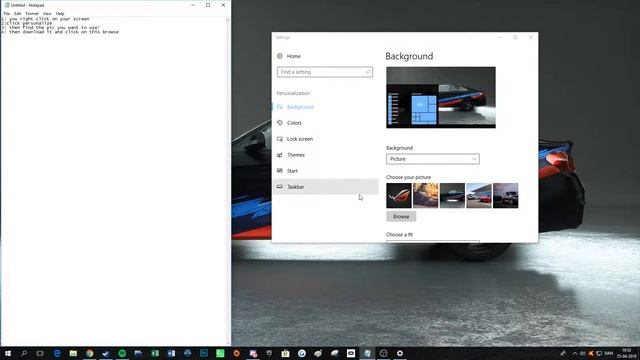Screen dimensions: 640x360
Task: Choose the first ROG logo picture thumbnail
Action: coord(399,196)
